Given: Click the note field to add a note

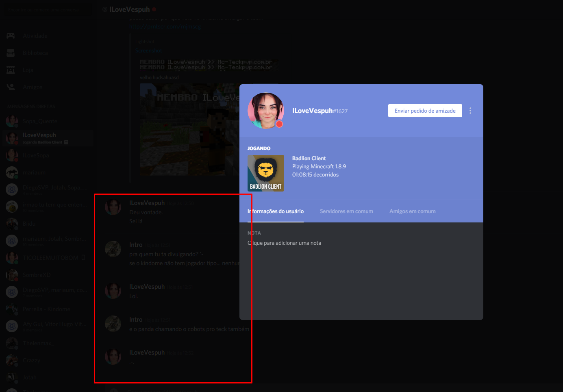Looking at the screenshot, I should pos(285,243).
